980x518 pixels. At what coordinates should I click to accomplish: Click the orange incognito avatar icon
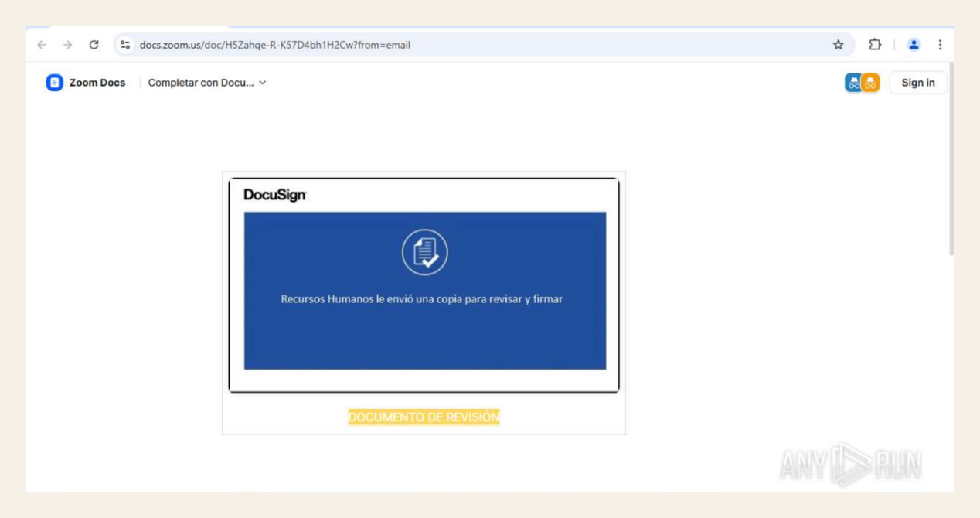click(x=869, y=82)
